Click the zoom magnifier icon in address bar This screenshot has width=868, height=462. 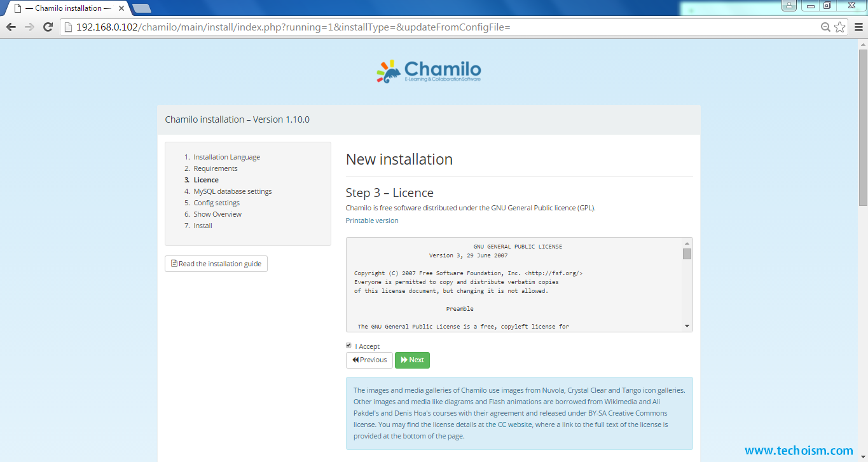tap(825, 27)
